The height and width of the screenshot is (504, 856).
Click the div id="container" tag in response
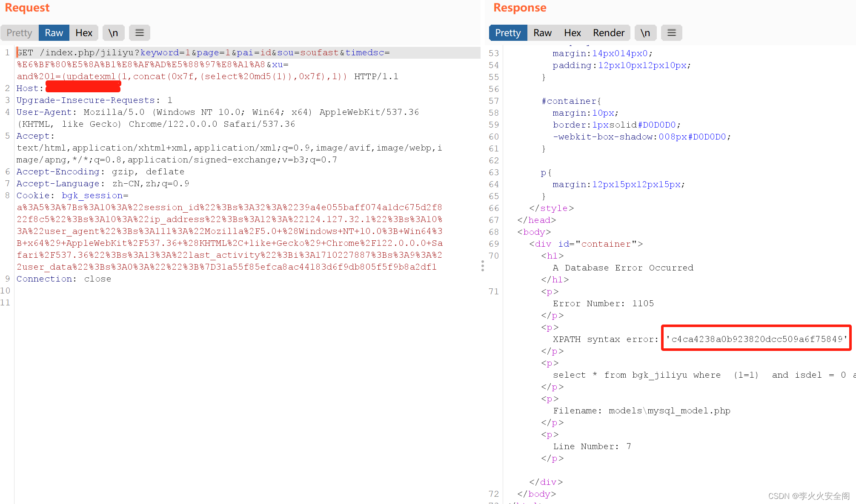(586, 244)
